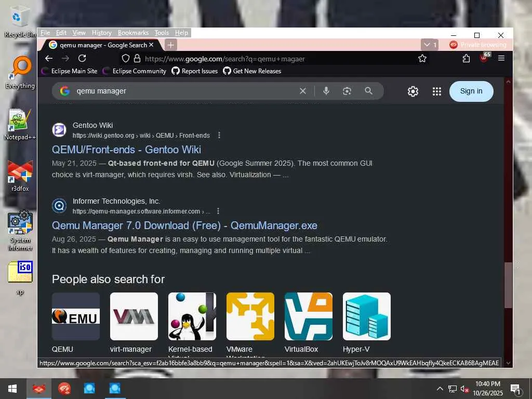Select the Hyper-V related search thumbnail

click(x=367, y=316)
